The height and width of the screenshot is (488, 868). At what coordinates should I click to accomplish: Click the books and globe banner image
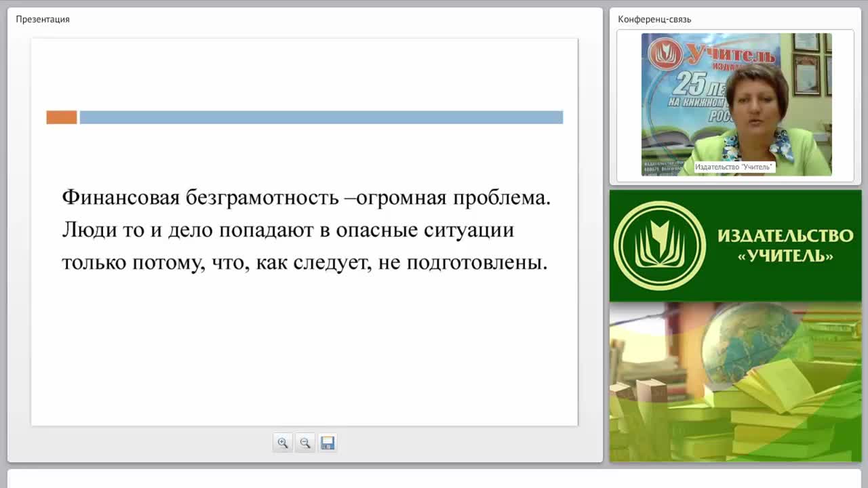[736, 382]
